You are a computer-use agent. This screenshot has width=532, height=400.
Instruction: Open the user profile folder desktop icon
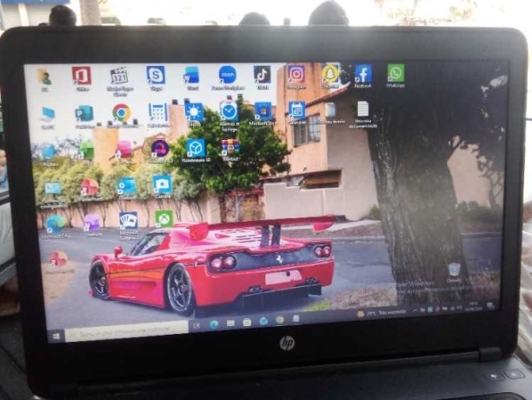pos(44,80)
